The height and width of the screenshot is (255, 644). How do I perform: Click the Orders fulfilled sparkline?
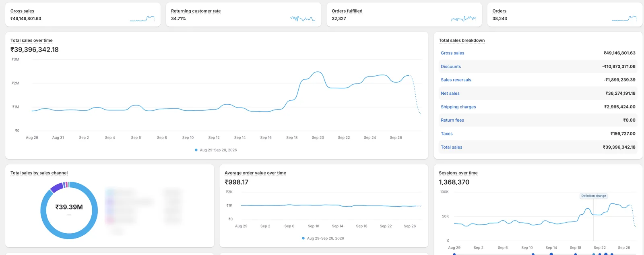pyautogui.click(x=464, y=18)
